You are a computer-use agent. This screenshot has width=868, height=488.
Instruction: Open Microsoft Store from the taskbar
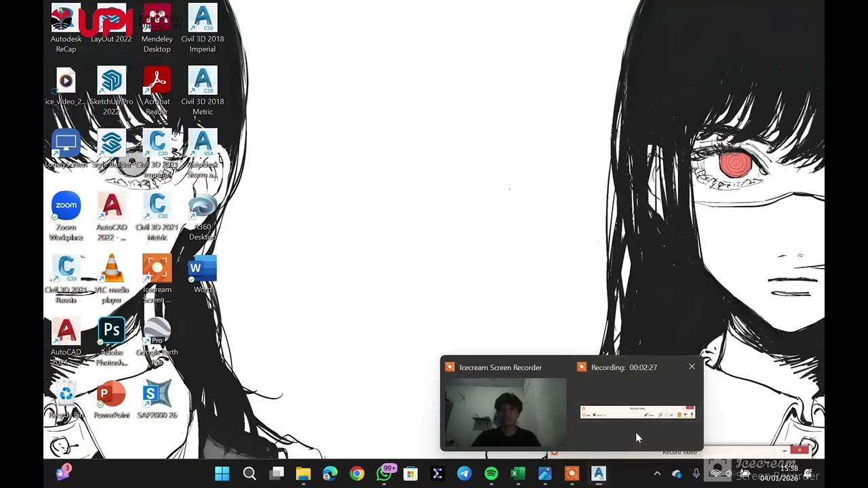coord(410,474)
